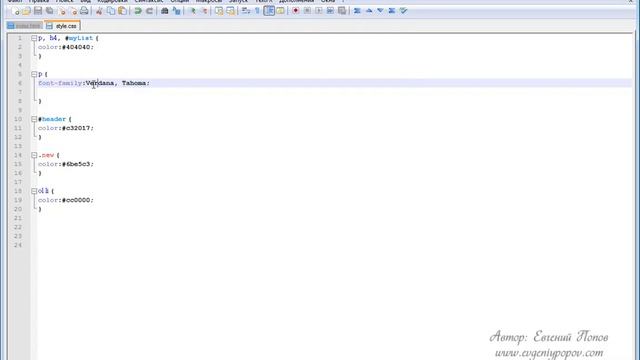Viewport: 640px width, 360px height.
Task: Collapse the 'p, h4, #myList' rule fold
Action: tap(34, 38)
